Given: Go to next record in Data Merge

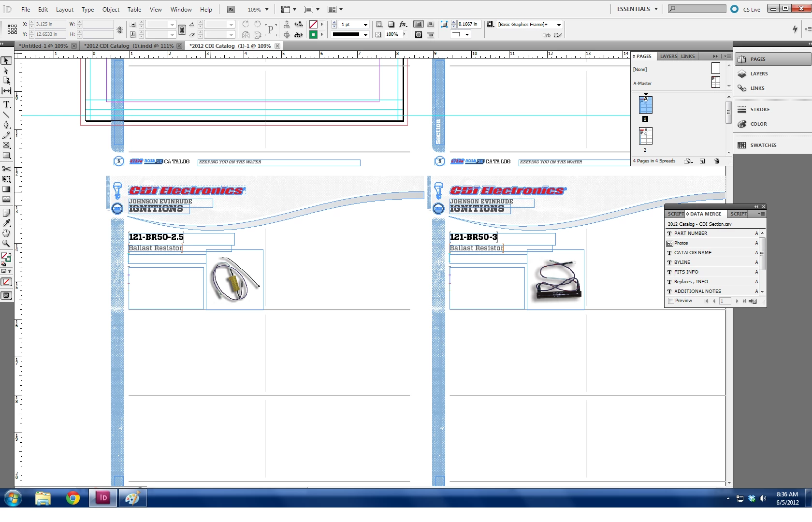Looking at the screenshot, I should coord(737,301).
